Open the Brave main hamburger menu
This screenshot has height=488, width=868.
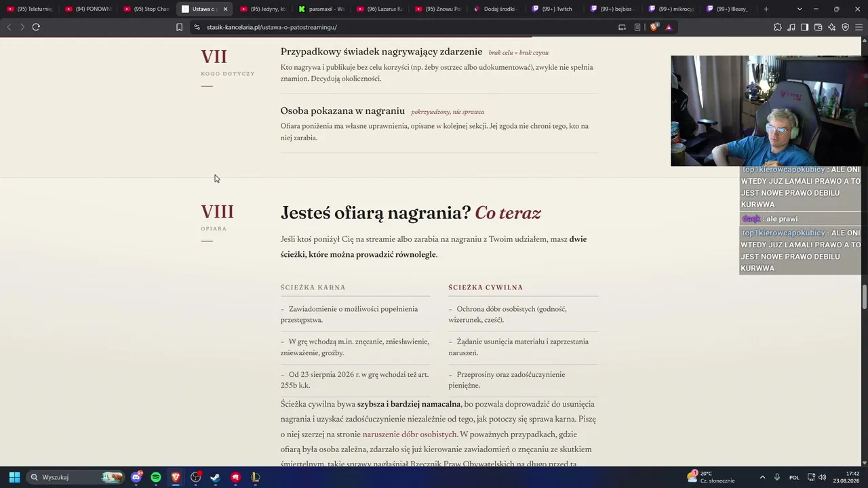click(859, 27)
